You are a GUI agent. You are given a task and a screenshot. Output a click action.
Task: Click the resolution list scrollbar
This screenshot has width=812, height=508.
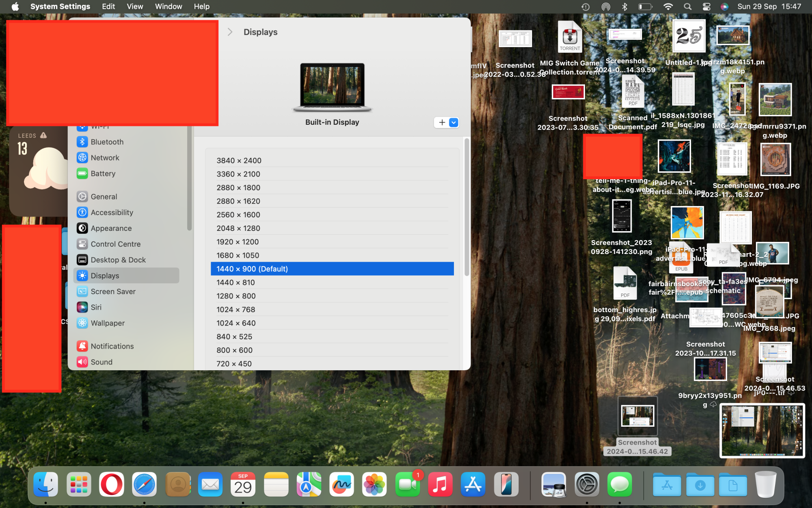pyautogui.click(x=466, y=207)
